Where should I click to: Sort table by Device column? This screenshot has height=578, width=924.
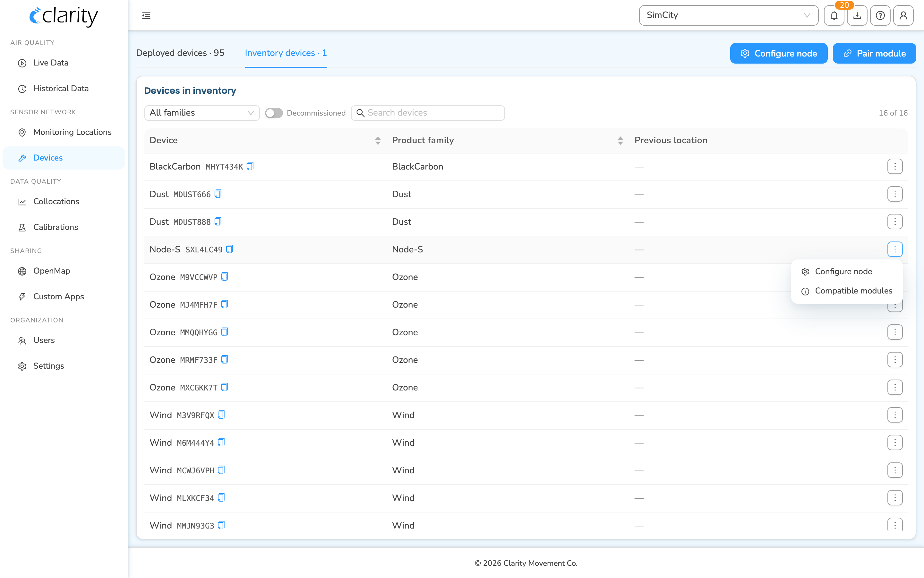[x=378, y=140]
